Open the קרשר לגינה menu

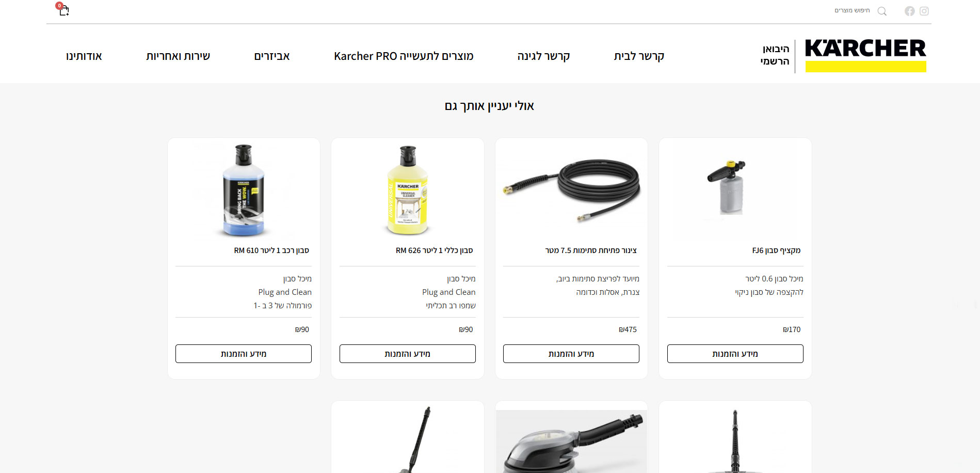tap(543, 56)
